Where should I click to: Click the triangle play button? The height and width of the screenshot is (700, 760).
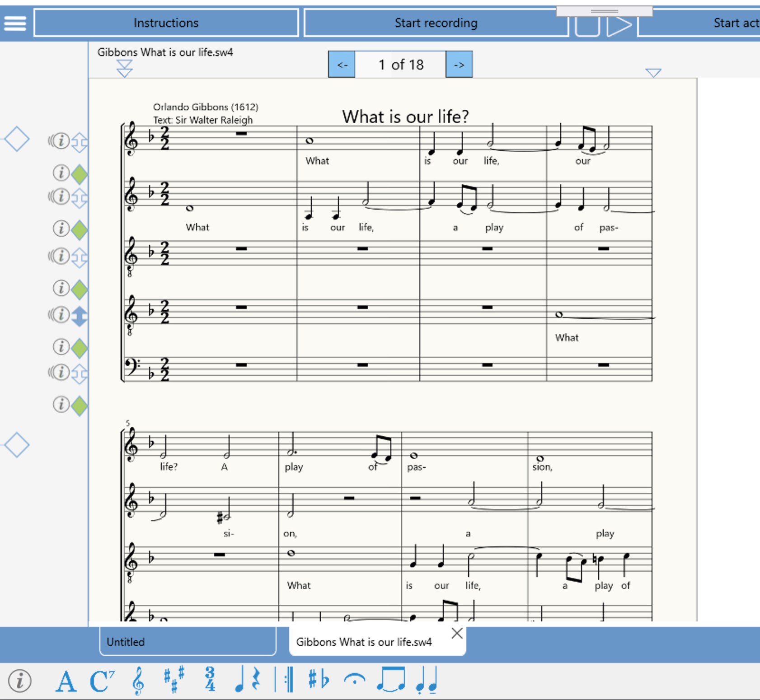619,26
